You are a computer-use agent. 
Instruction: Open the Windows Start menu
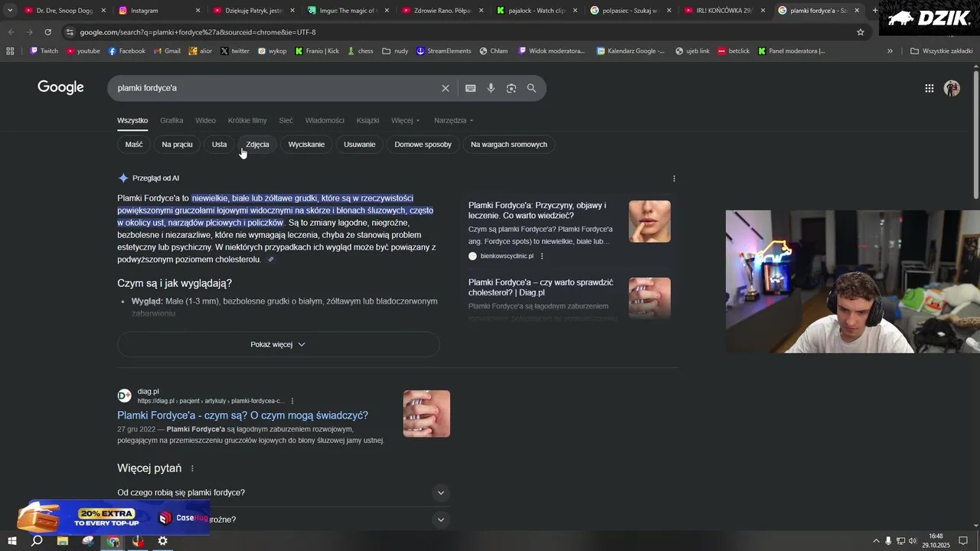coord(12,541)
